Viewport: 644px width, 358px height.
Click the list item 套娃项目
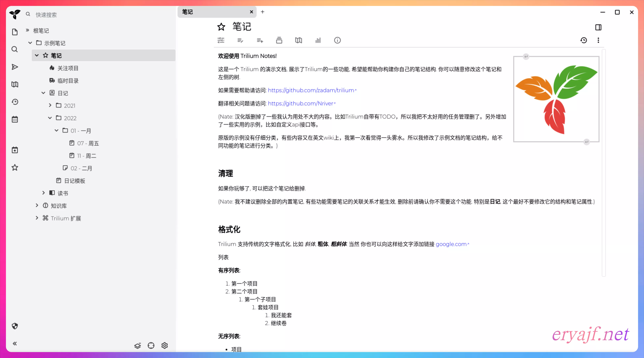click(268, 307)
